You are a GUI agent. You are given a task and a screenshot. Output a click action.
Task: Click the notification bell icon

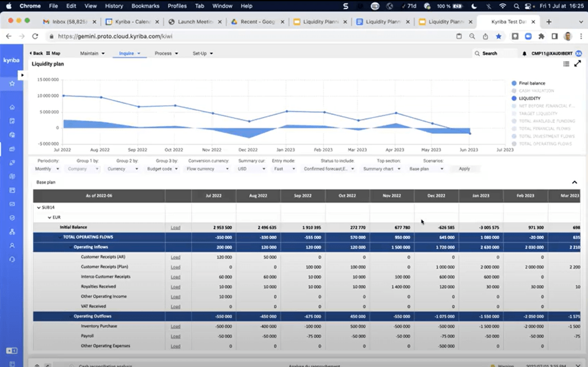point(524,53)
